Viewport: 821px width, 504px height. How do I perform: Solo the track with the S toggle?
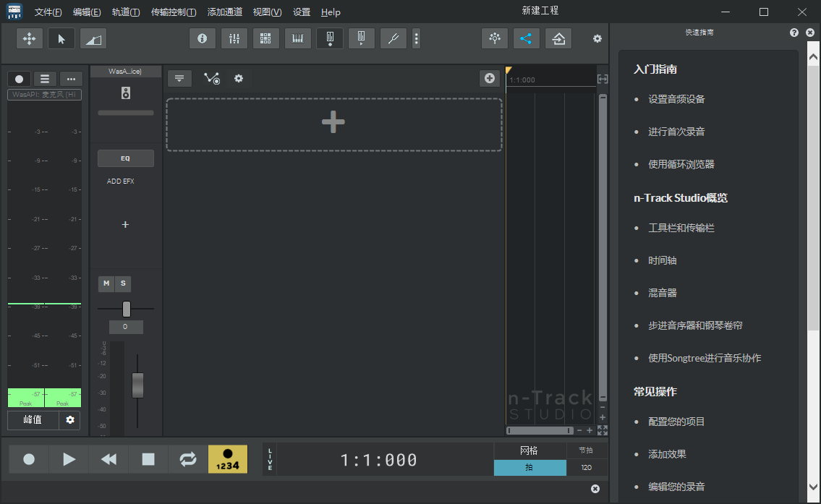click(123, 283)
